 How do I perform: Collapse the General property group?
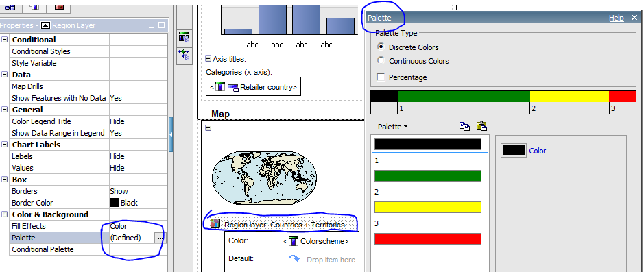[5, 110]
